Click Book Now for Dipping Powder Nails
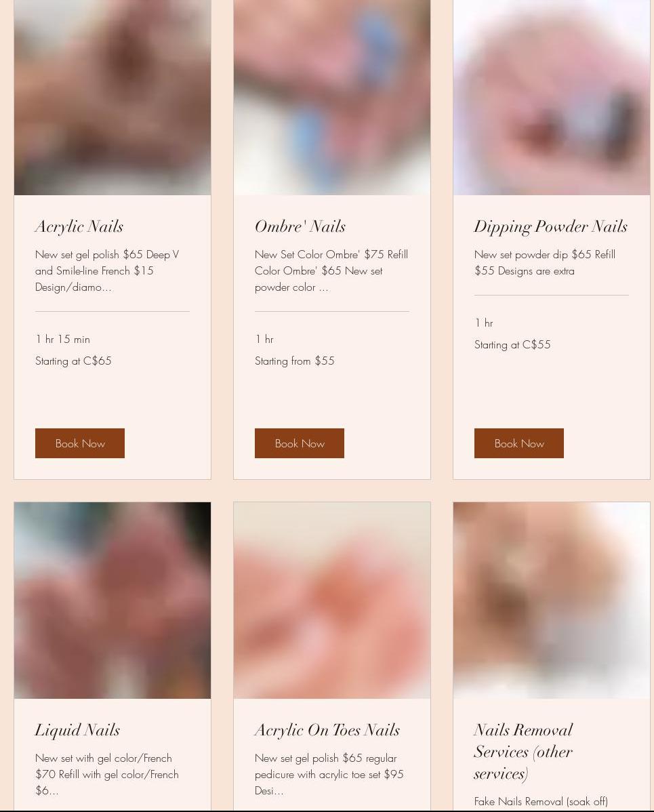The image size is (654, 812). click(519, 443)
